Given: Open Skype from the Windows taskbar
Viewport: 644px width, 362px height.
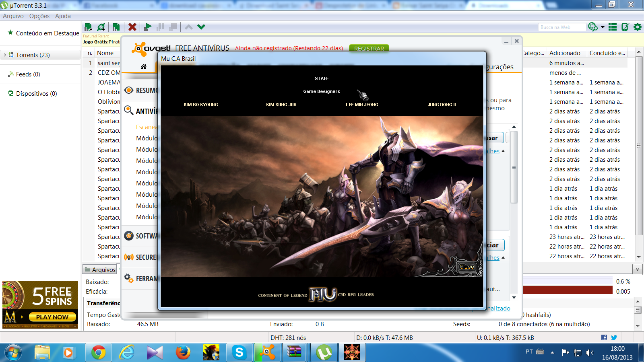Looking at the screenshot, I should (x=239, y=353).
